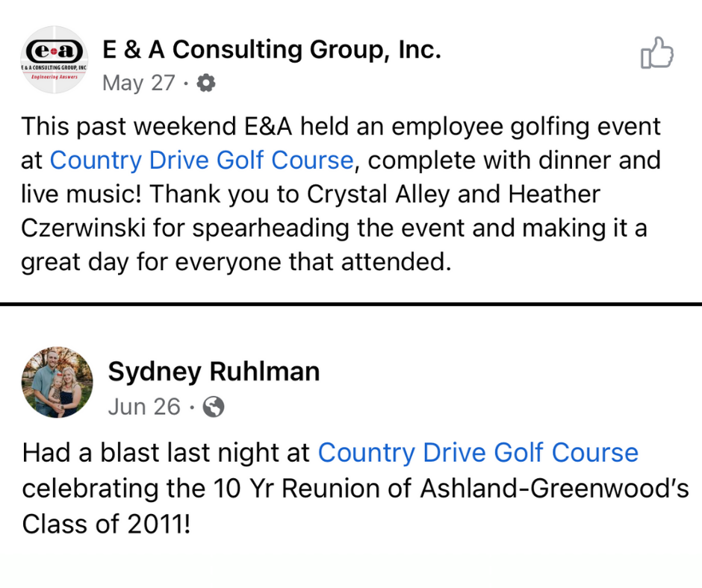Click the word Heather in the E&A post
The image size is (702, 588).
pos(554,194)
